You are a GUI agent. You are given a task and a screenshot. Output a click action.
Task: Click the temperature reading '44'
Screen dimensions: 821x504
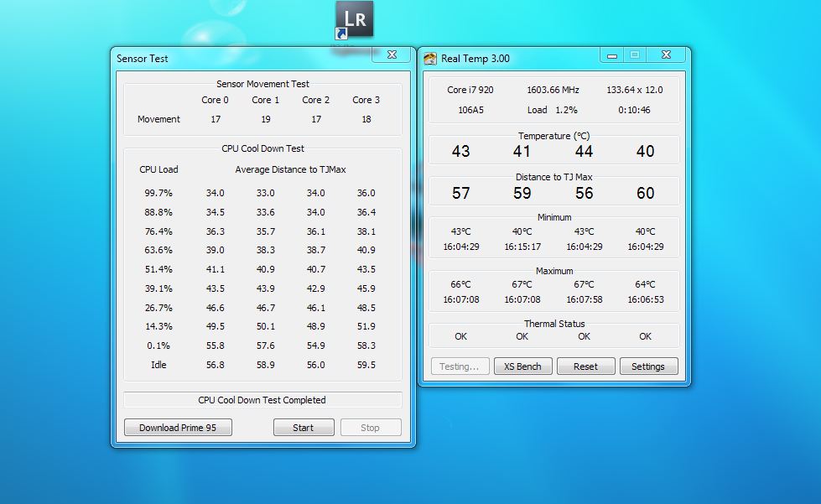584,151
